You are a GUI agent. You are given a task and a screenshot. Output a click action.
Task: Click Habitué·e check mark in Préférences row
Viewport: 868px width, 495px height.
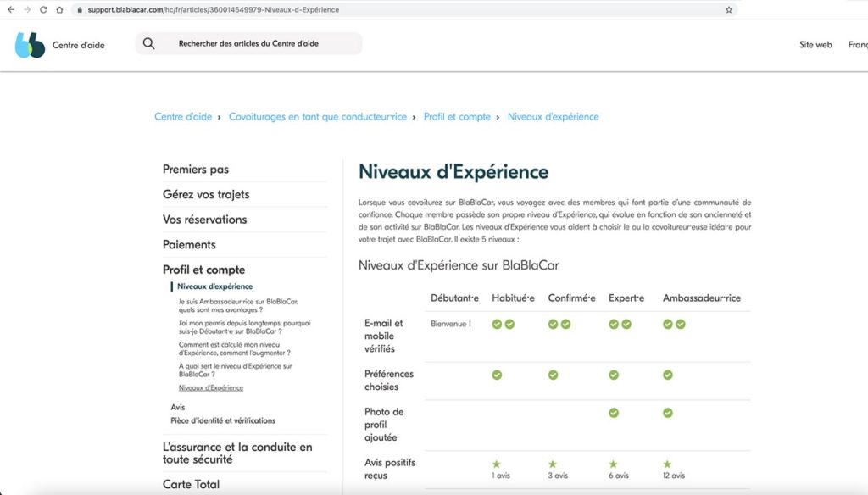[497, 375]
